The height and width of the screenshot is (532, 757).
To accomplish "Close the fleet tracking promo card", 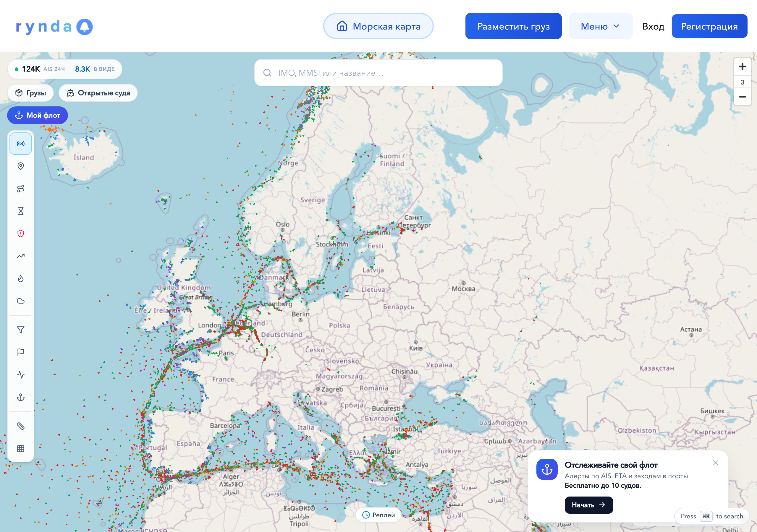I will point(715,463).
